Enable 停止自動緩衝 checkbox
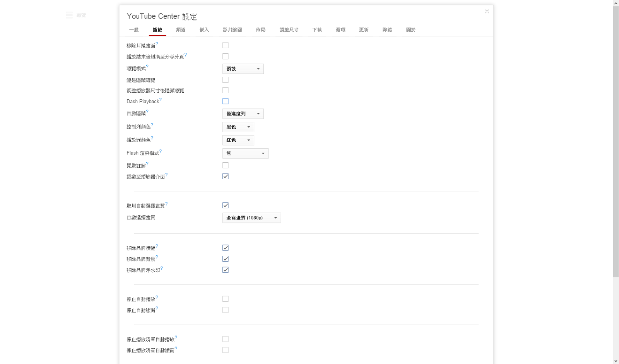 tap(226, 310)
